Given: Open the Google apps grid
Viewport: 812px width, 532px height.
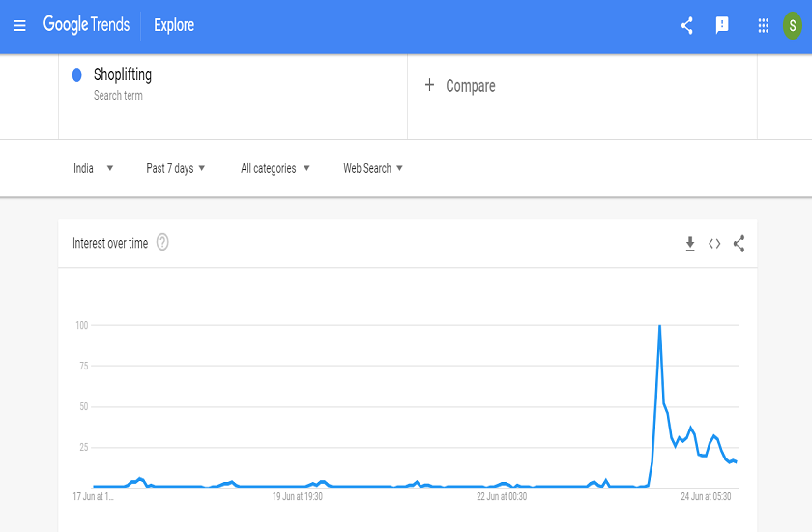Looking at the screenshot, I should (763, 25).
